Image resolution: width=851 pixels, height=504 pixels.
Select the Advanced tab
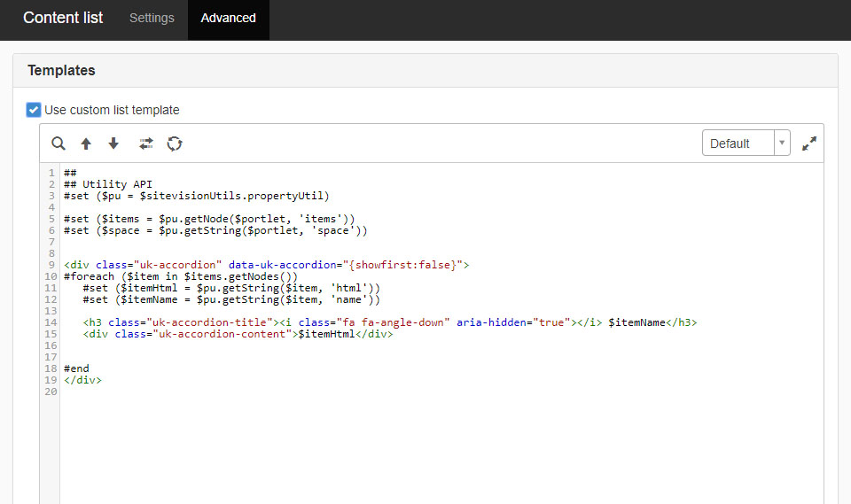[x=228, y=18]
